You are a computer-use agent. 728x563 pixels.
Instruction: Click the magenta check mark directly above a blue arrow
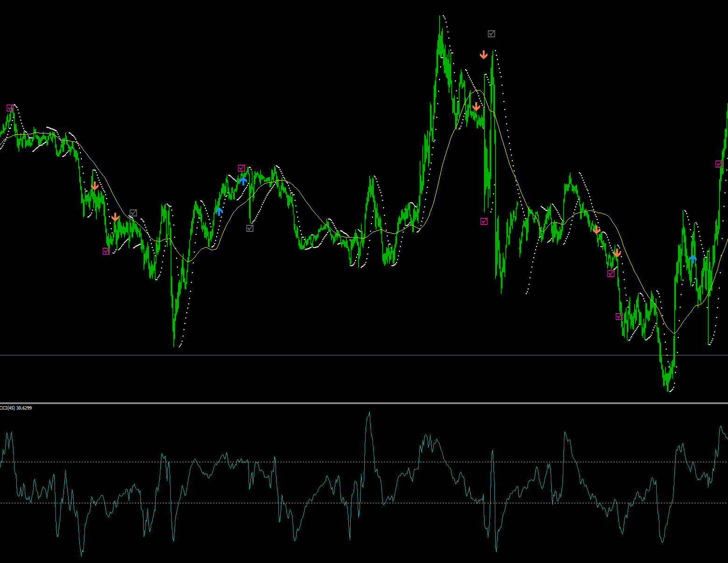[x=242, y=168]
